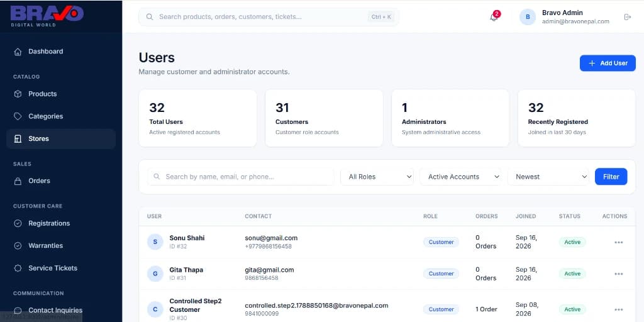Open Warranties in sidebar
644x322 pixels.
click(x=61, y=246)
